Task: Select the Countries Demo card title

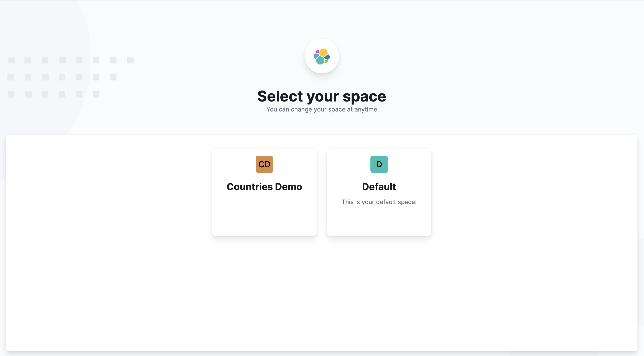Action: pos(264,187)
